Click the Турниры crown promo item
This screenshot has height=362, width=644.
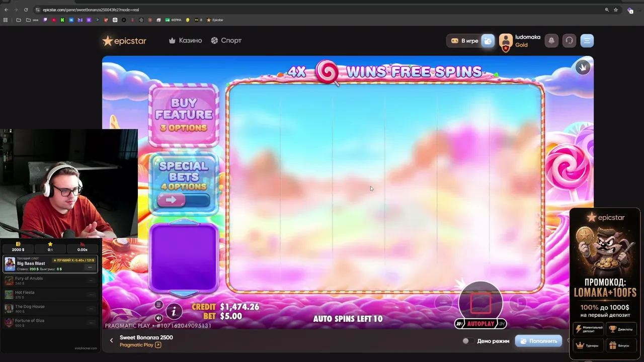tap(589, 345)
